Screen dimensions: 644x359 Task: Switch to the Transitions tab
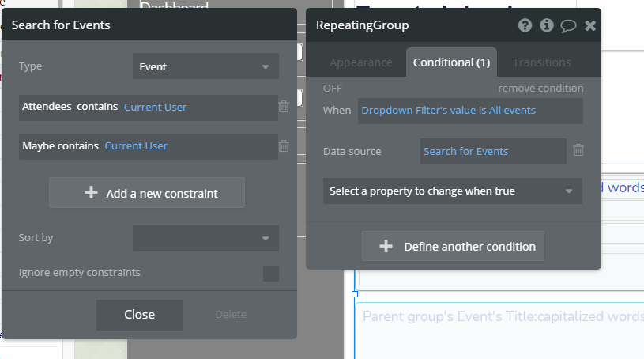(541, 62)
